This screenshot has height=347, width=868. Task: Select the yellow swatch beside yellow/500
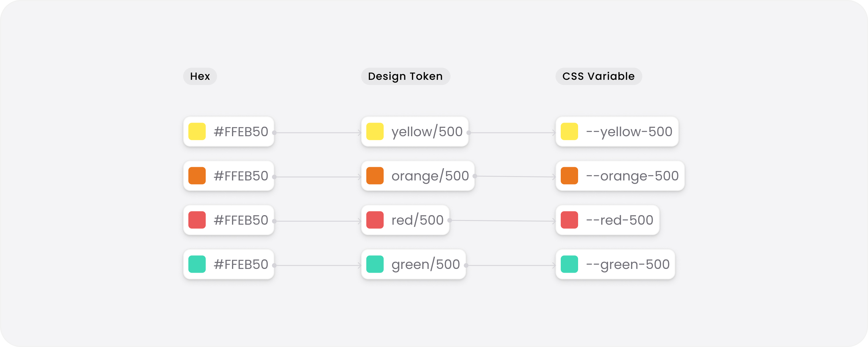[x=375, y=131]
